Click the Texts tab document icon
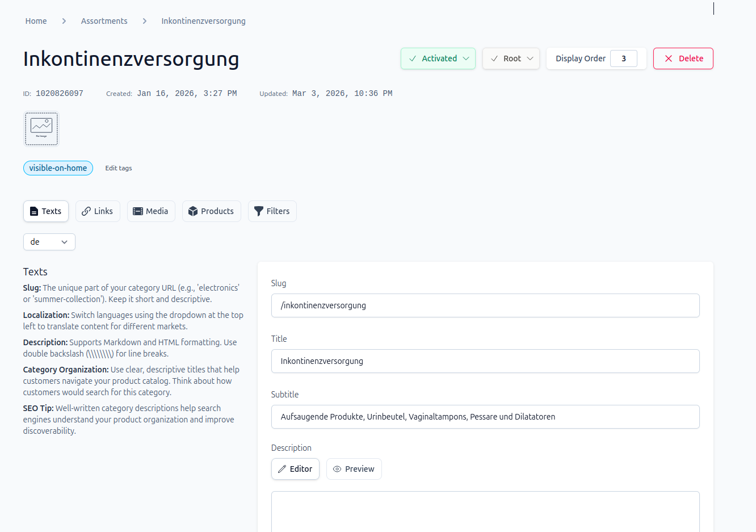This screenshot has width=756, height=532. [34, 211]
